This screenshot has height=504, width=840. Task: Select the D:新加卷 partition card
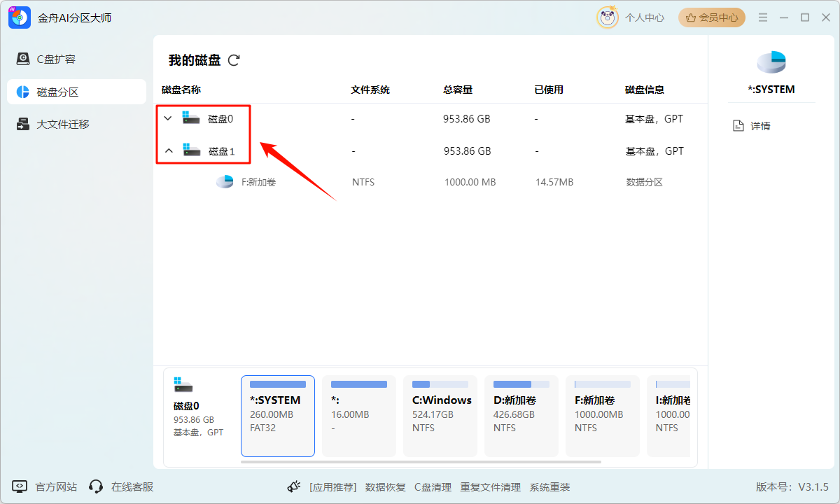click(x=521, y=416)
